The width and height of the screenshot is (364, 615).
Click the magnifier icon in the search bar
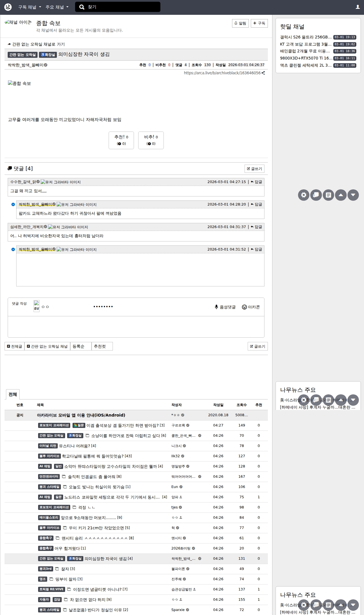click(x=82, y=7)
